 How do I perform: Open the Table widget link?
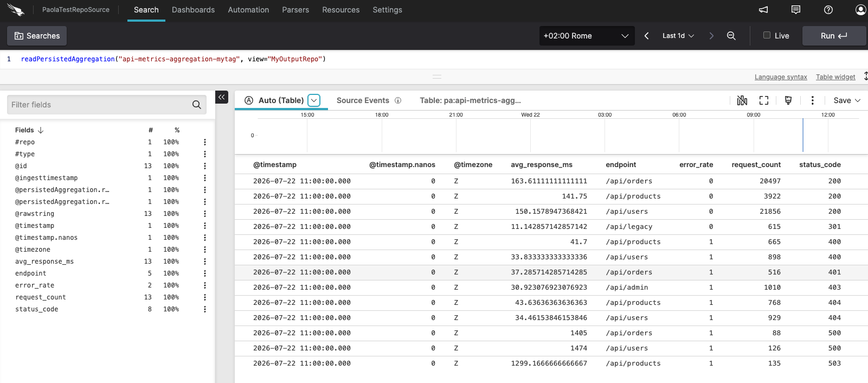(835, 77)
